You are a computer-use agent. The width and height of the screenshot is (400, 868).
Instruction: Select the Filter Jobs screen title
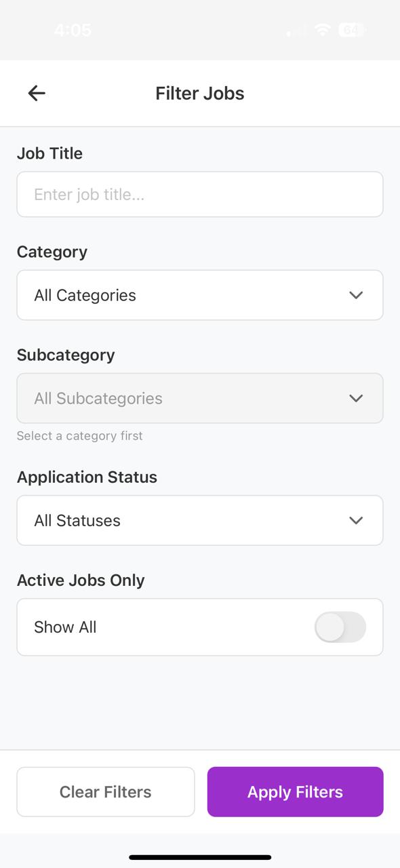[x=200, y=93]
